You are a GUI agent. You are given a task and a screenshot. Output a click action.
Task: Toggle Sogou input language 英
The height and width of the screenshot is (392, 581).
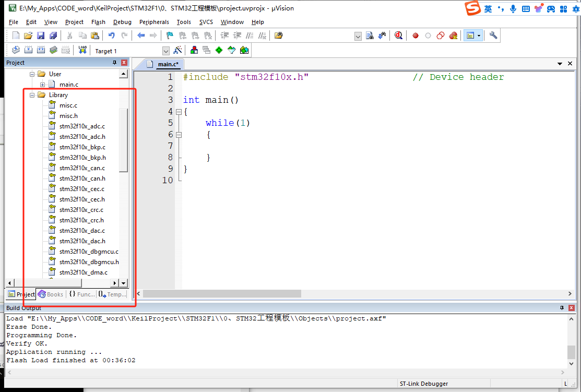(x=488, y=9)
